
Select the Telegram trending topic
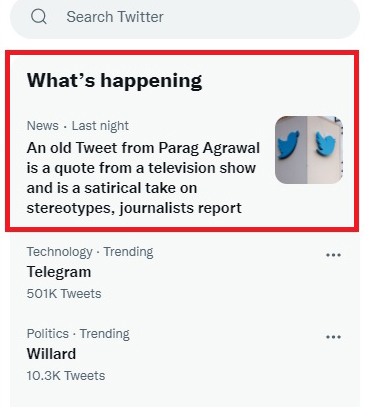59,272
